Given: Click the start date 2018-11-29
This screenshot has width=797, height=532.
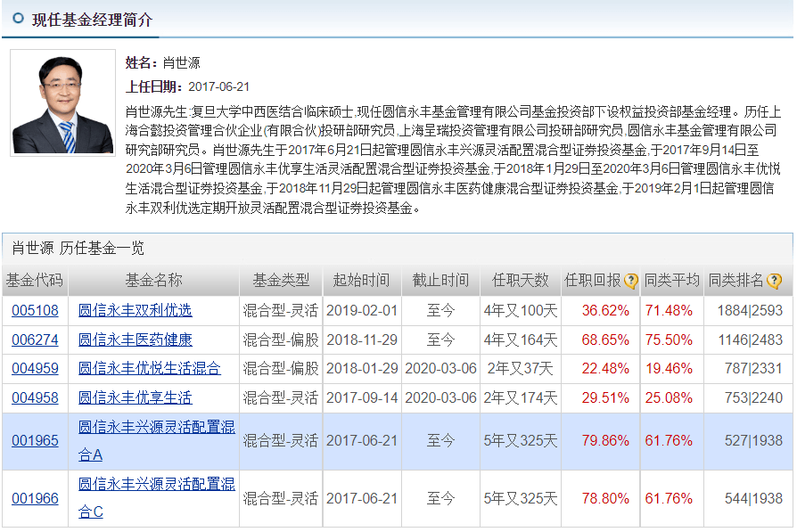Looking at the screenshot, I should coord(362,340).
